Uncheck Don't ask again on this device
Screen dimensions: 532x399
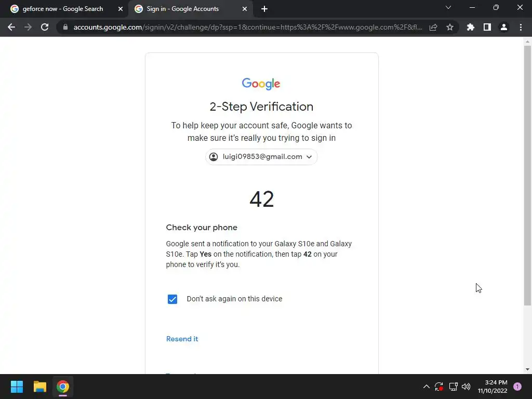(172, 299)
